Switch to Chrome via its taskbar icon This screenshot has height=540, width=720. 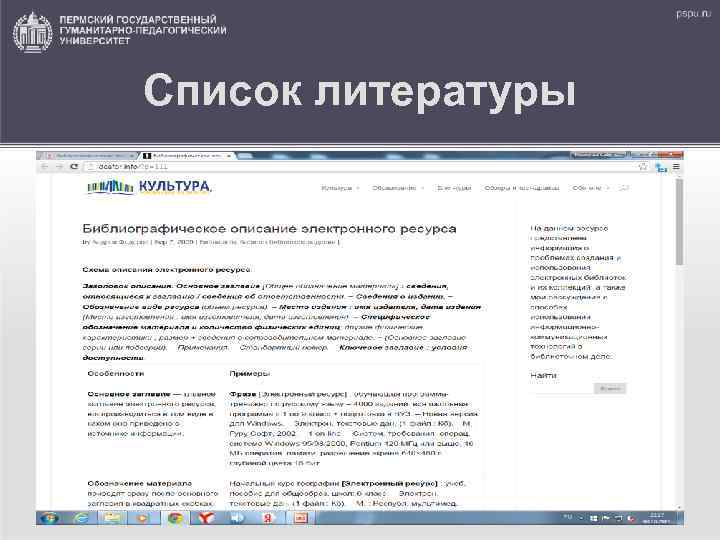coord(175,518)
